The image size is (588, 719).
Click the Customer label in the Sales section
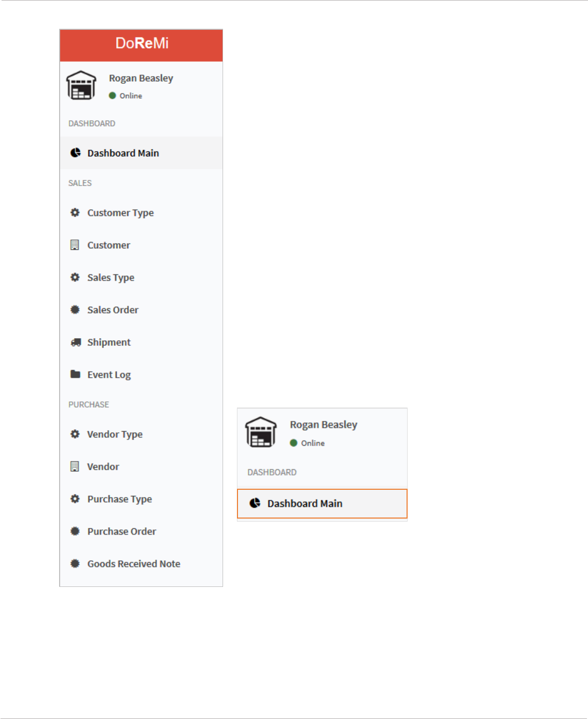coord(108,245)
